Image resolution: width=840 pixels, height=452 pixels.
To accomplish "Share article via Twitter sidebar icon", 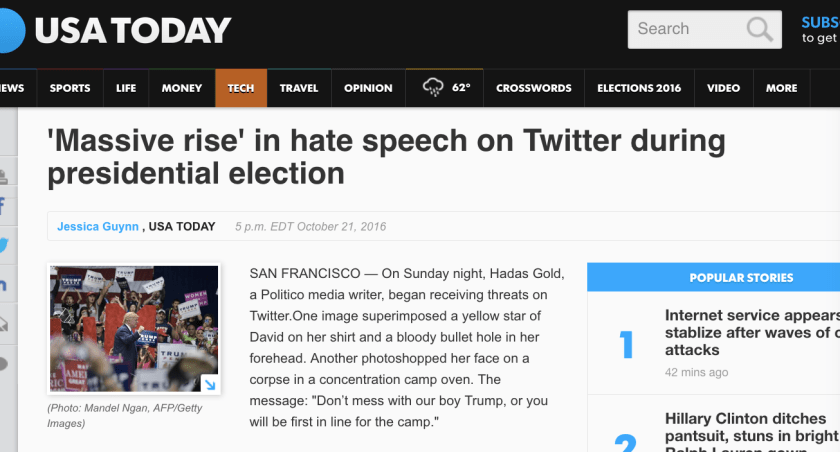I will point(4,245).
